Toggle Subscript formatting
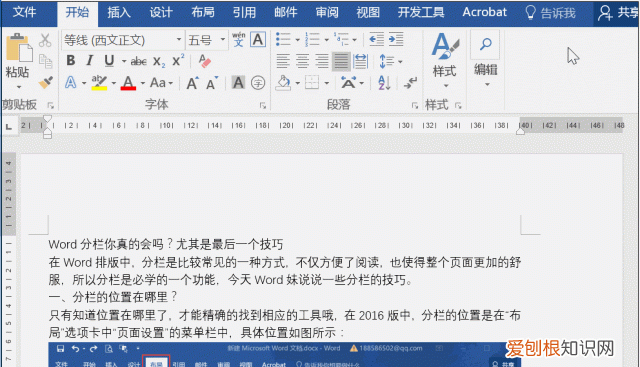The height and width of the screenshot is (367, 640). 159,62
